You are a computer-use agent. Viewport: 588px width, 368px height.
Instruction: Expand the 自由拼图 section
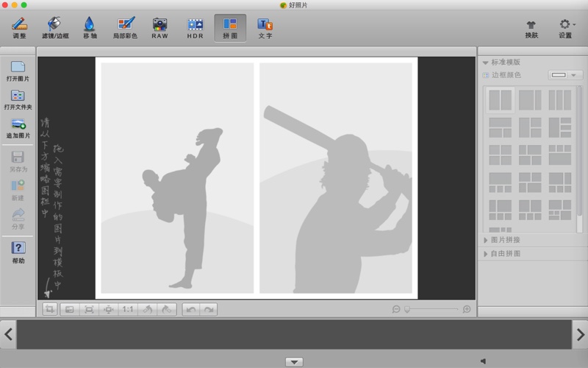pos(485,254)
